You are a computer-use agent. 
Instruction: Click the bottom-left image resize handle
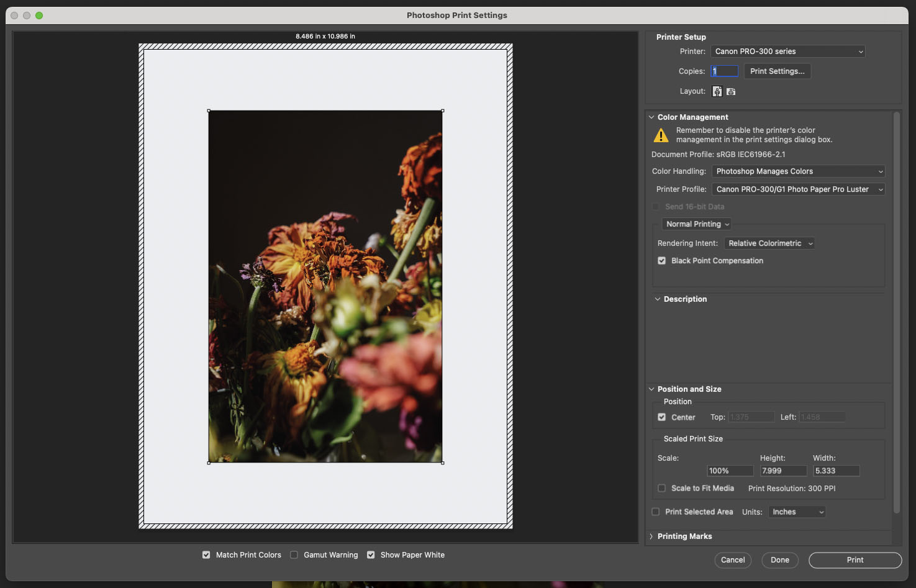209,463
